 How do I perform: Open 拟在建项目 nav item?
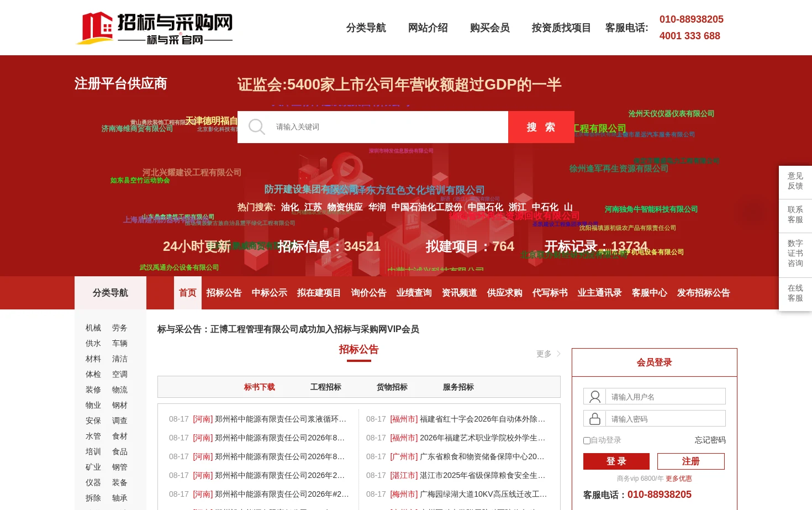point(319,293)
